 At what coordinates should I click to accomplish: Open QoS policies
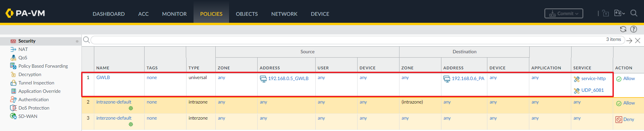pyautogui.click(x=23, y=58)
